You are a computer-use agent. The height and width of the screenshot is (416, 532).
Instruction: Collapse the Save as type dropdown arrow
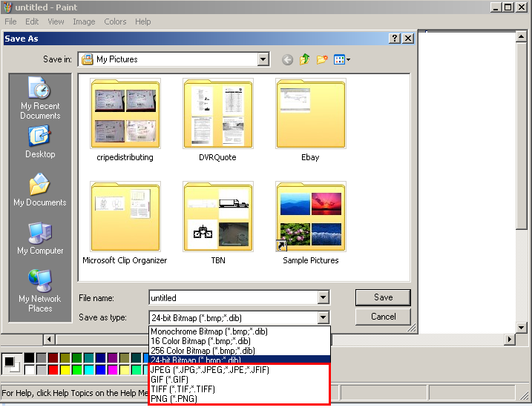(323, 317)
